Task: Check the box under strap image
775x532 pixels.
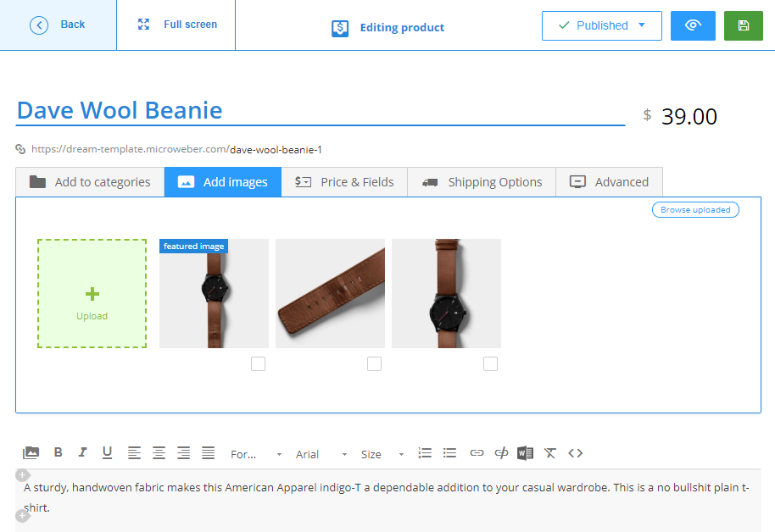Action: coord(374,364)
